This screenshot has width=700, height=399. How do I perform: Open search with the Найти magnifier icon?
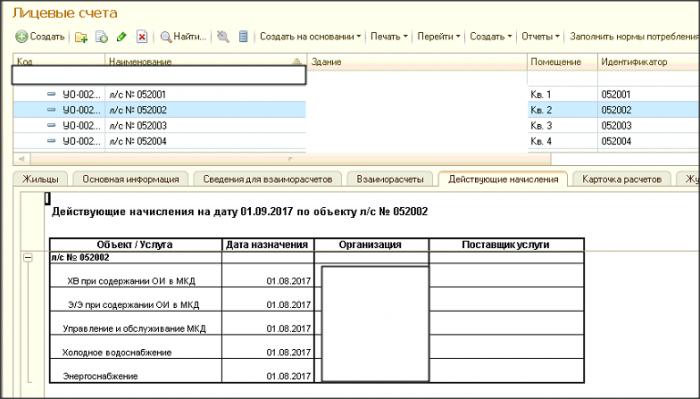click(166, 37)
